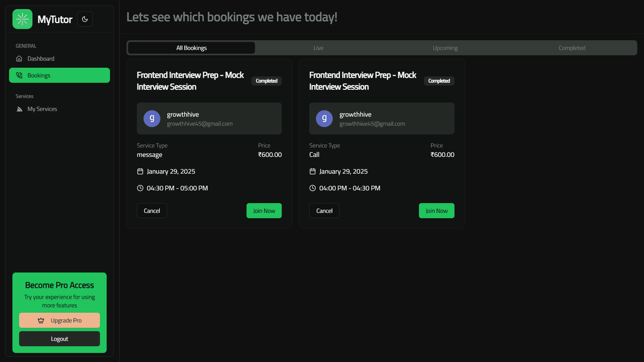Click the MyTutor green star logo

[x=22, y=19]
